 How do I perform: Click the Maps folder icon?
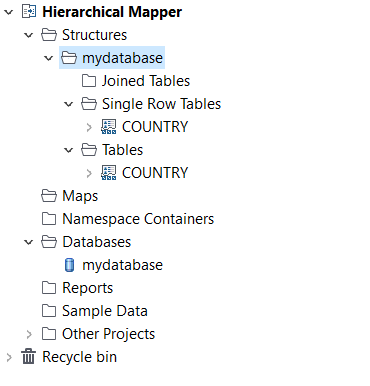point(49,196)
